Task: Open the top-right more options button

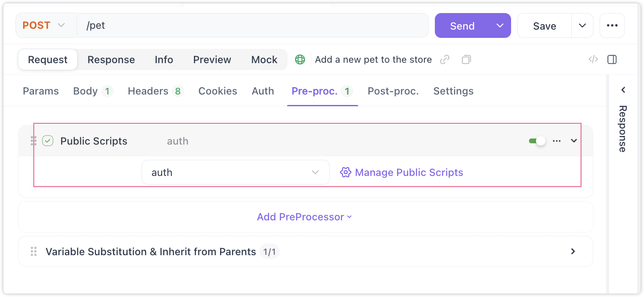Action: click(x=612, y=26)
